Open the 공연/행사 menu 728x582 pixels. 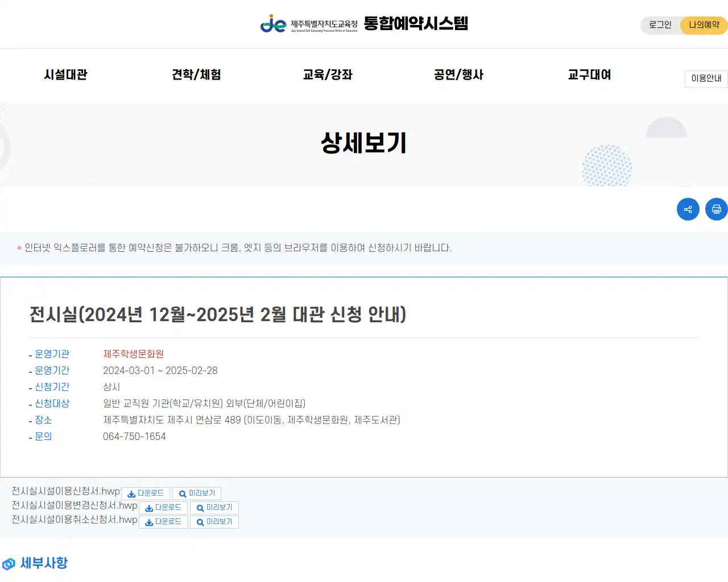(458, 74)
